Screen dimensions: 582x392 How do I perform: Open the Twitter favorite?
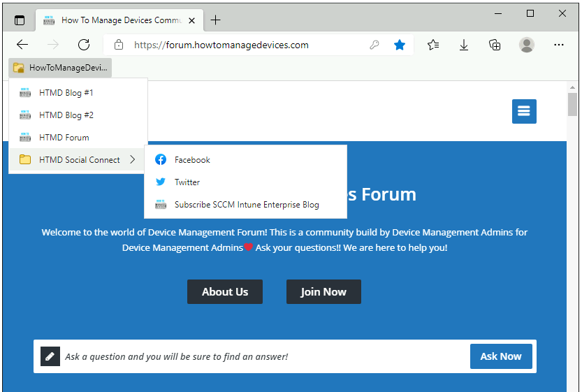(245, 182)
